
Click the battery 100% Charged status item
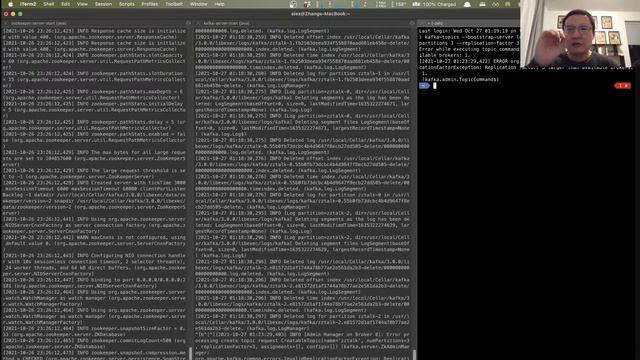click(434, 4)
